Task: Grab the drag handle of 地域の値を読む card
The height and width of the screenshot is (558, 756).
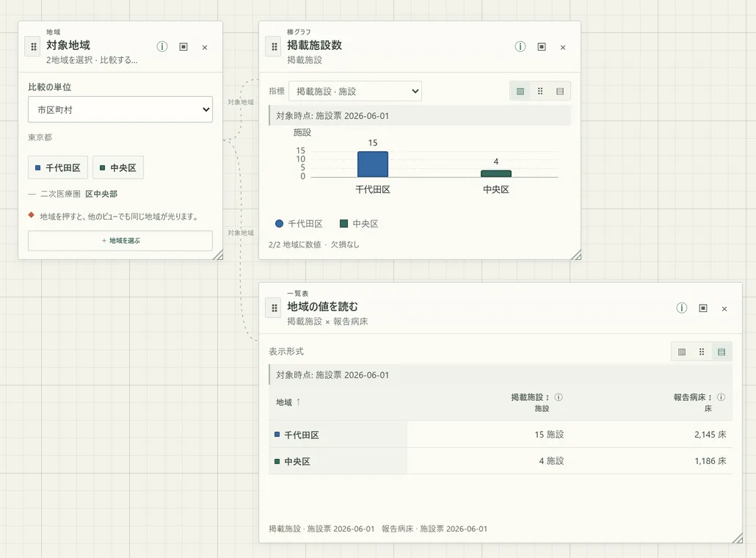Action: coord(274,308)
